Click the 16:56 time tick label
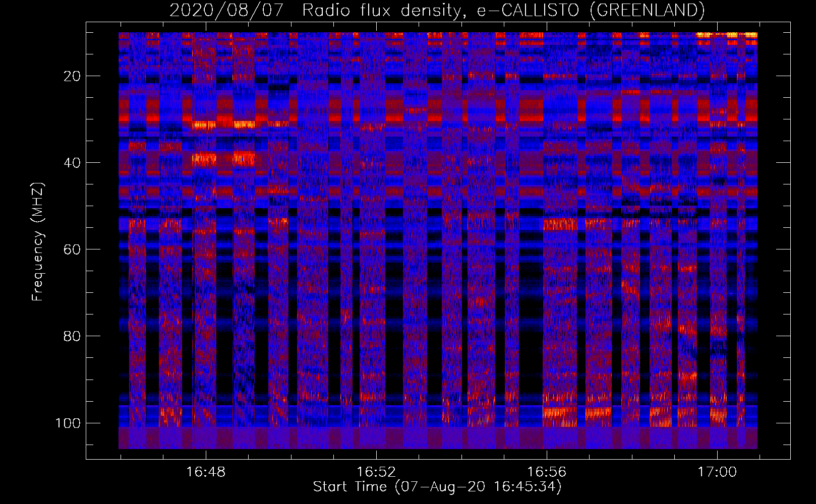 pos(547,472)
